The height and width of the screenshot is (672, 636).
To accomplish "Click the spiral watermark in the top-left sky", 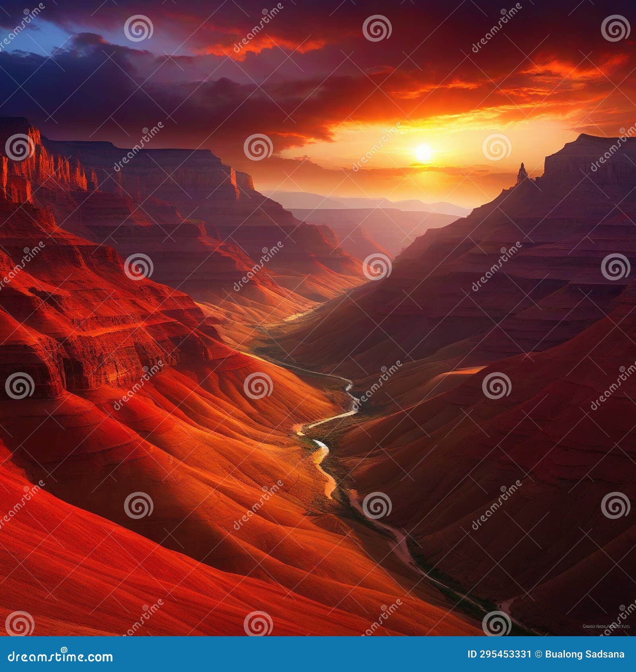I will [x=138, y=29].
